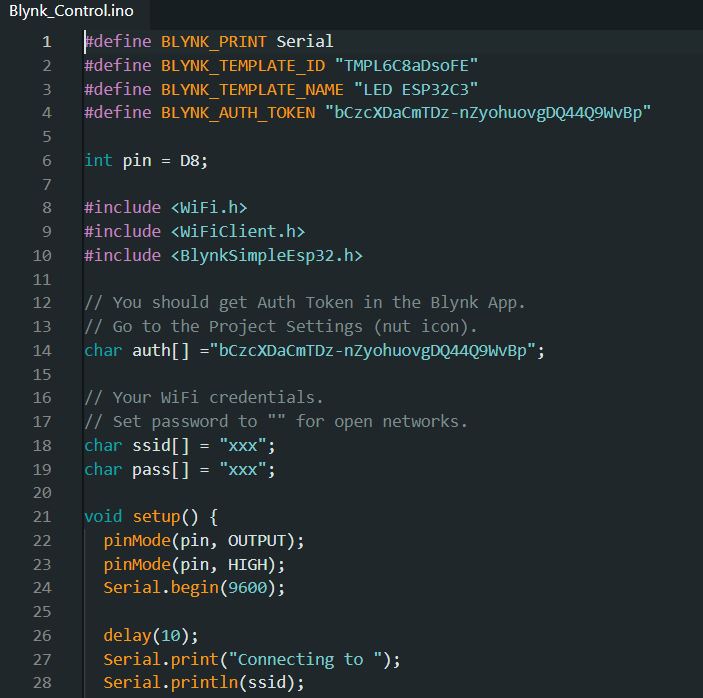Image resolution: width=703 pixels, height=698 pixels.
Task: Click the <BlynkSimpleEsp32.h> include
Action: click(x=267, y=256)
